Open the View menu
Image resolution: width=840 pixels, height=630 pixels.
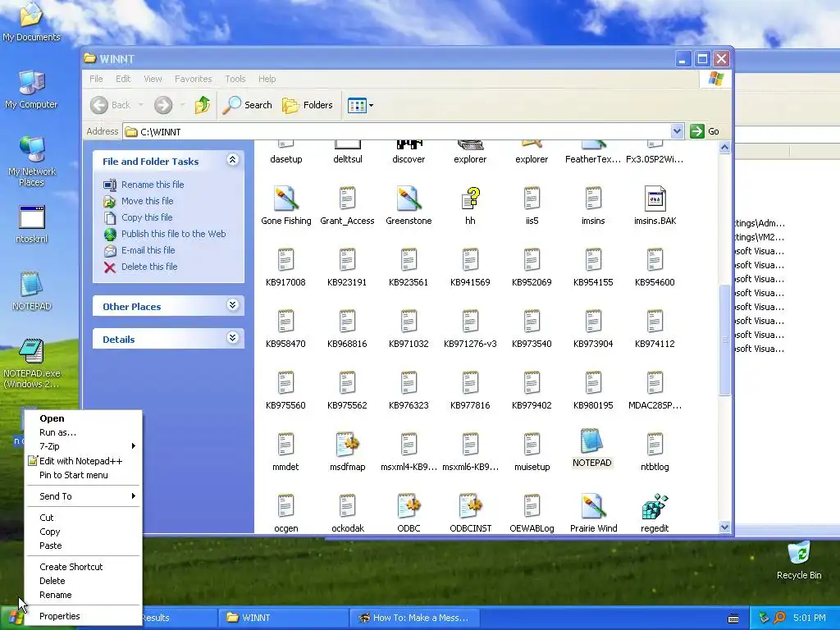pos(153,79)
